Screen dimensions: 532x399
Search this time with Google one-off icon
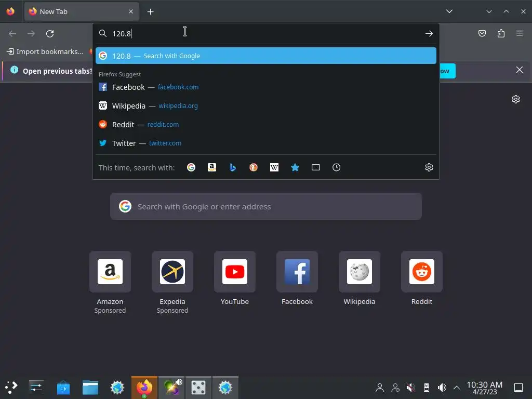(191, 167)
